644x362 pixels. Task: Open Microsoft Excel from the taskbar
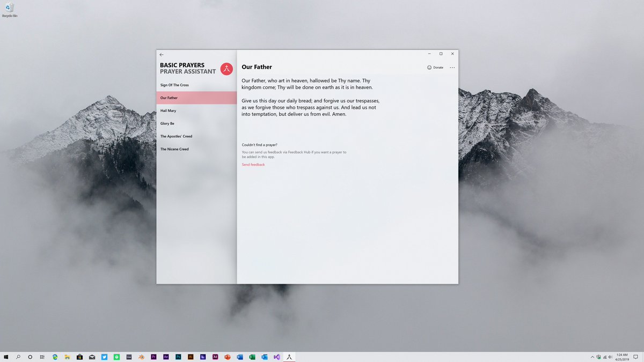(x=252, y=357)
